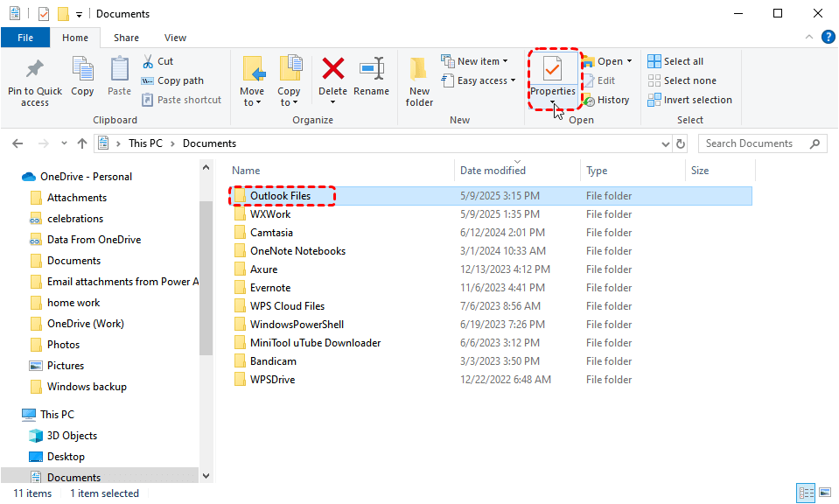The width and height of the screenshot is (839, 504).
Task: Open History from the Open group
Action: [x=606, y=100]
